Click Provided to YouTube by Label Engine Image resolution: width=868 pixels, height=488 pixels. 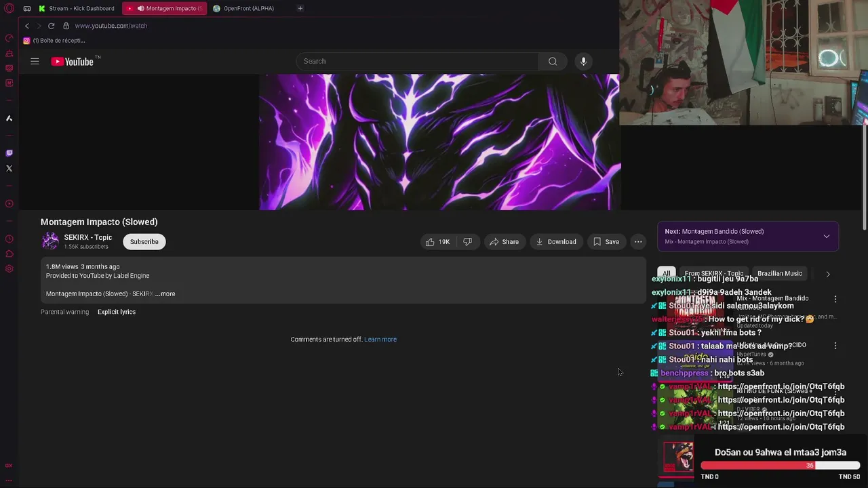pos(98,276)
